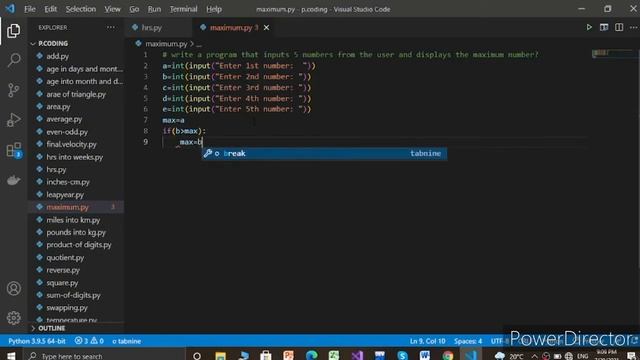Open the Docker view icon

13,180
